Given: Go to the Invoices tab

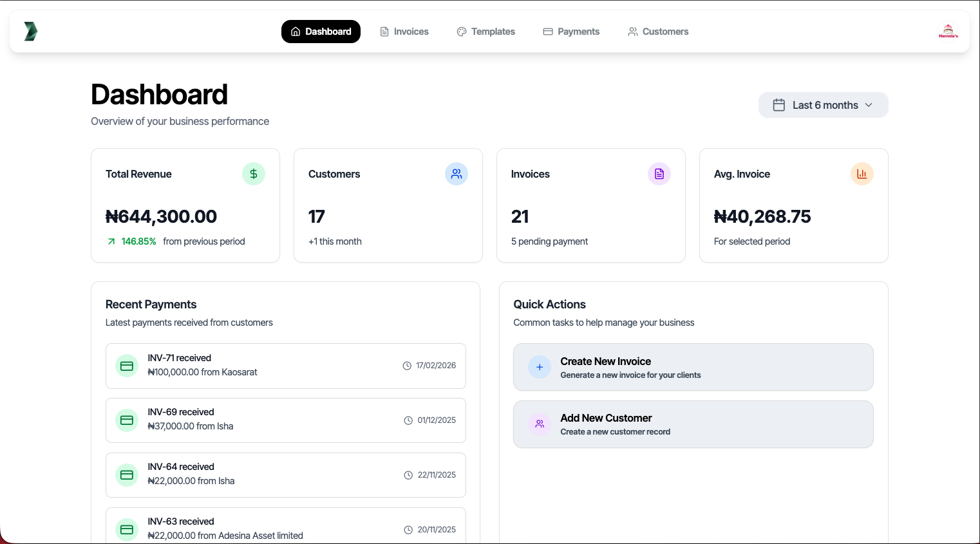Looking at the screenshot, I should pyautogui.click(x=404, y=32).
